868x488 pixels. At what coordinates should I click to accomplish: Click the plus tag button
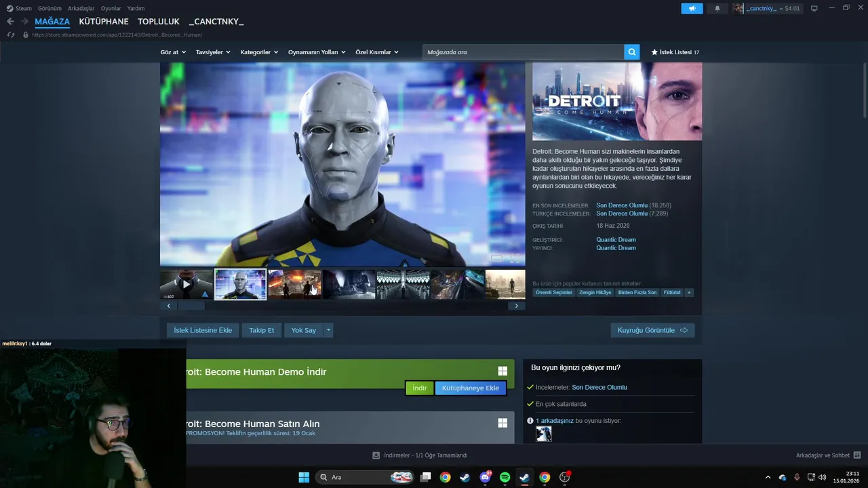(689, 293)
